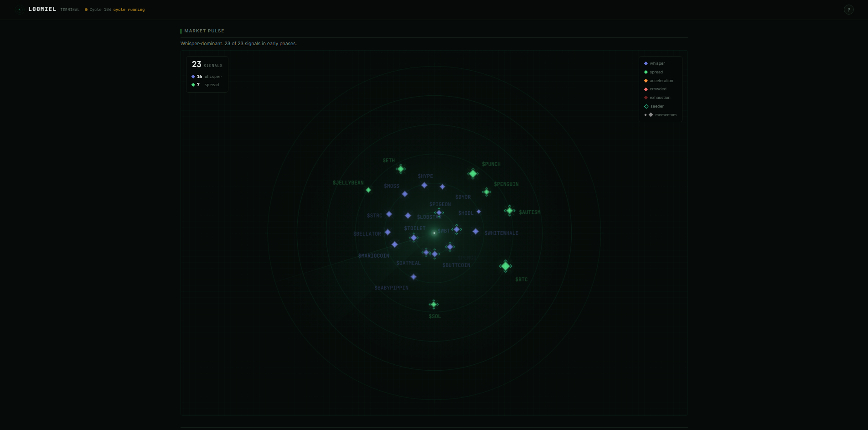Switch to the TERMINAL header section
Image resolution: width=868 pixels, height=430 pixels.
[x=69, y=10]
